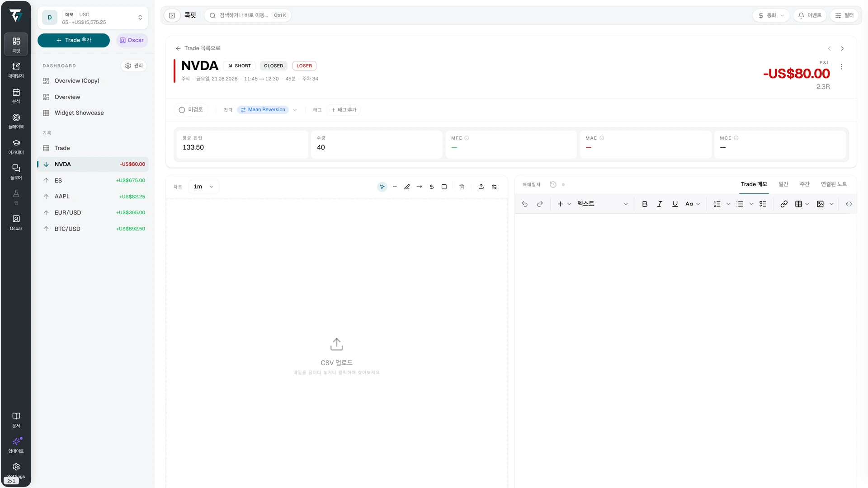Expand numbered list options arrow
868x488 pixels.
coord(728,204)
